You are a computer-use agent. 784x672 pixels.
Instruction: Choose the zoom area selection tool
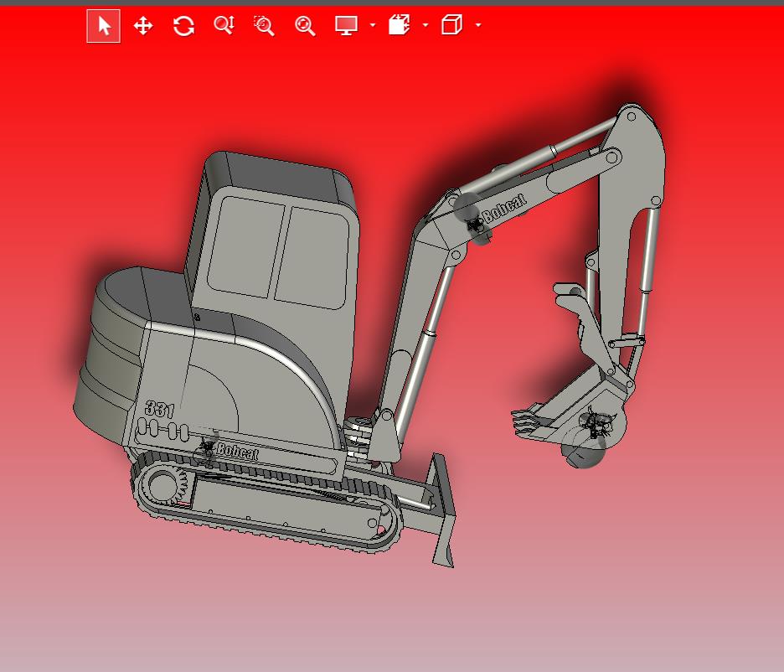(x=264, y=25)
